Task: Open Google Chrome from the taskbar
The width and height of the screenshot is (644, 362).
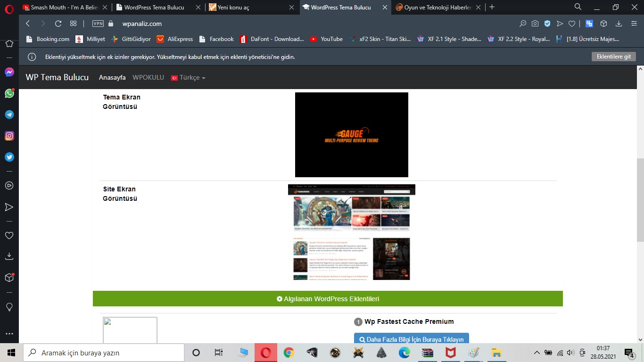Action: pos(289,353)
